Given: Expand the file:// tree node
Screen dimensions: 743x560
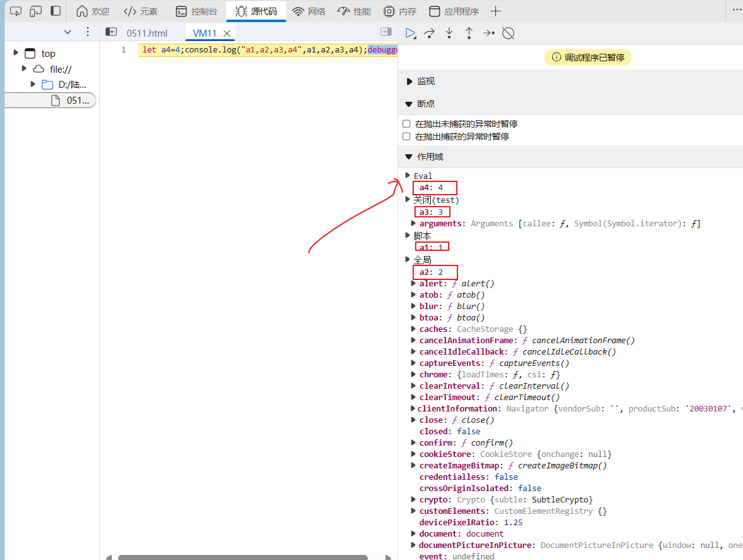Looking at the screenshot, I should tap(24, 68).
